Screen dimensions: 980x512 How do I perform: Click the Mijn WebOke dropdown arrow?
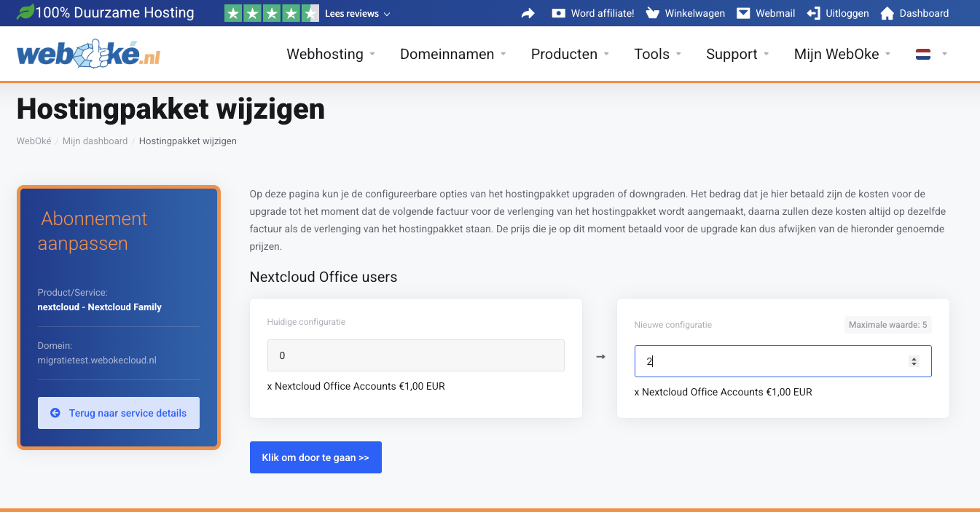tap(888, 54)
